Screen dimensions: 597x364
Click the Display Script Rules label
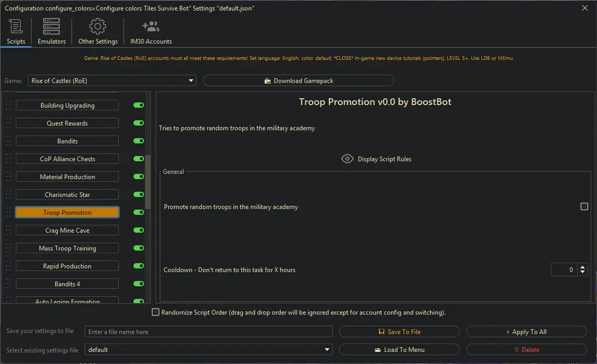[x=385, y=159]
